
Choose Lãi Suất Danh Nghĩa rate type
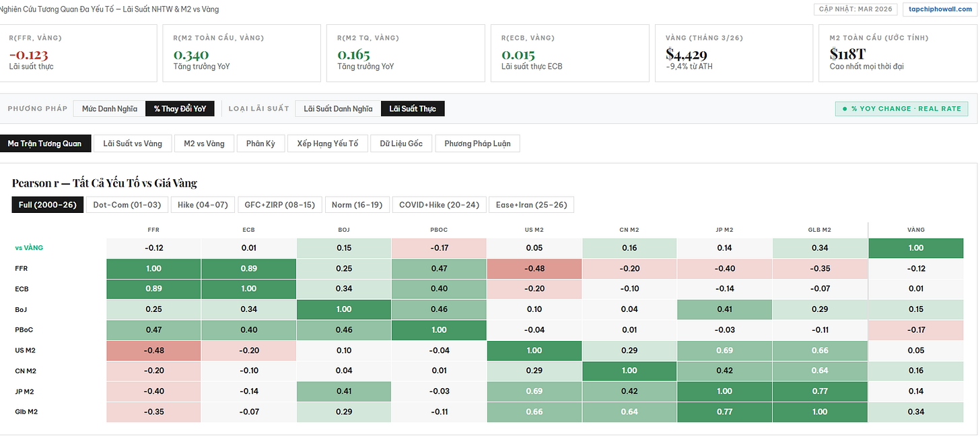[x=338, y=108]
